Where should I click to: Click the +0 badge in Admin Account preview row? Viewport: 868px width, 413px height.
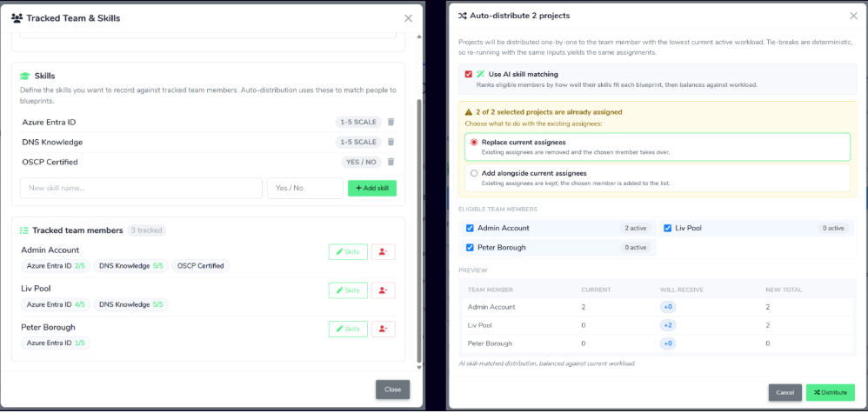[x=668, y=307]
